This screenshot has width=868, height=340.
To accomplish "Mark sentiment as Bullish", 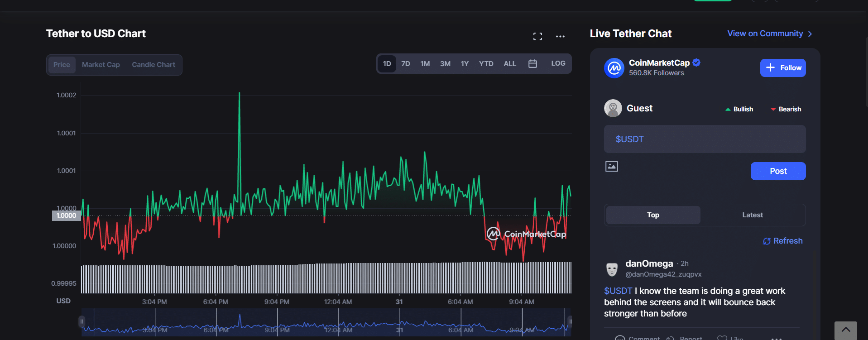I will (x=739, y=109).
